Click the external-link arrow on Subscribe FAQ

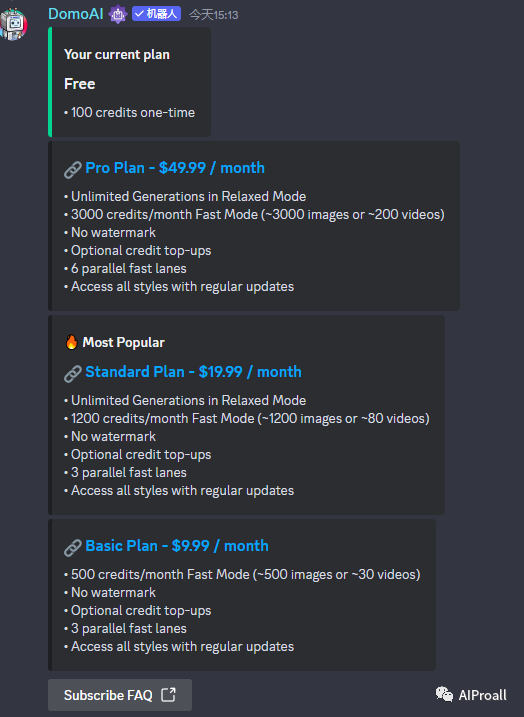point(168,695)
